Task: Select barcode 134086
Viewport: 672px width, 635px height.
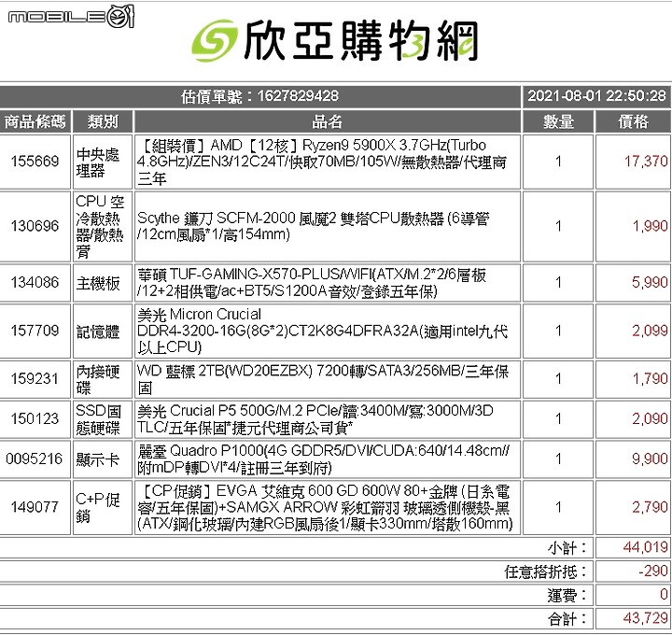Action: 35,283
